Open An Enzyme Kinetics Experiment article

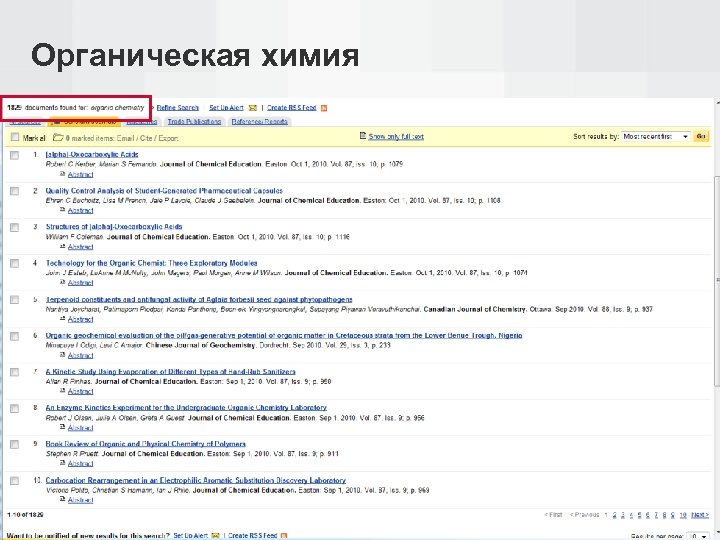coord(186,407)
